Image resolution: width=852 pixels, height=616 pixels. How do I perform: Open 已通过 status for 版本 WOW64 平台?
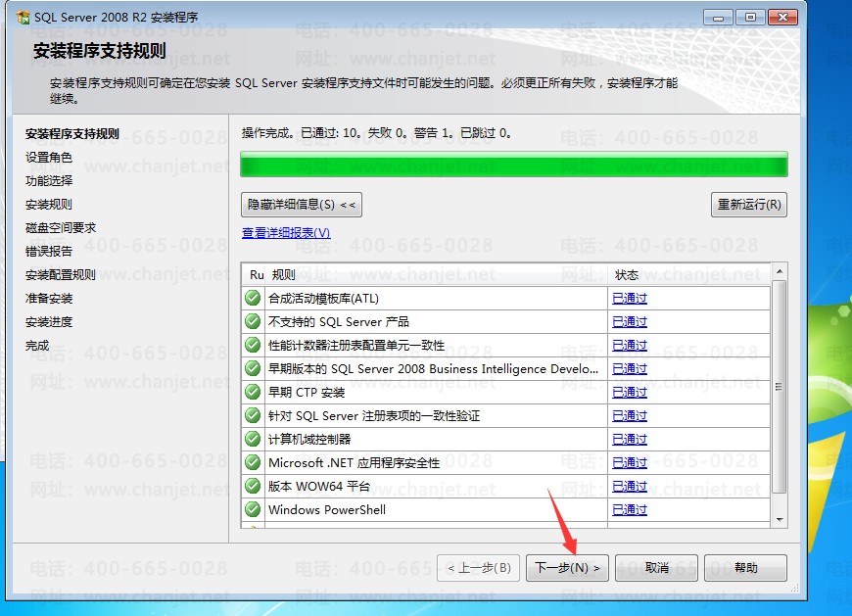click(630, 486)
